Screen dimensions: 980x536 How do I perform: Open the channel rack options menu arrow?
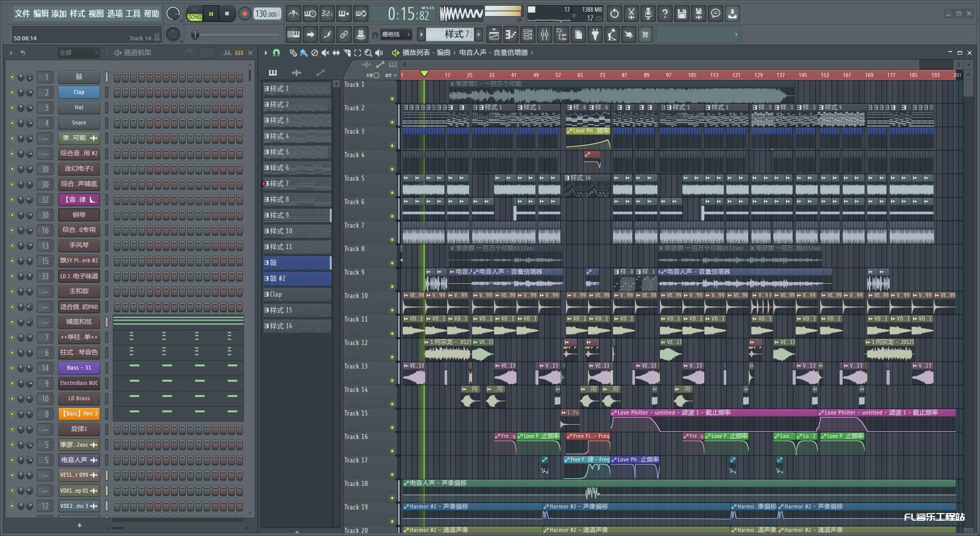coord(11,53)
